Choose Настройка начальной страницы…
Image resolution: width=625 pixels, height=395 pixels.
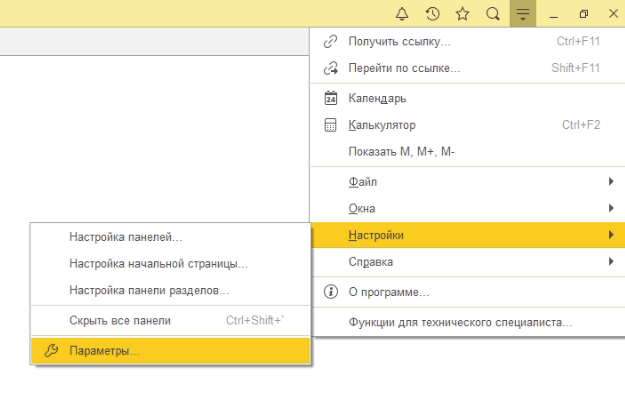point(170,264)
